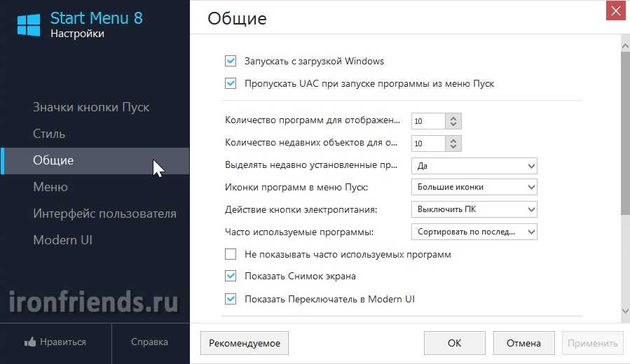This screenshot has height=364, width=630.
Task: Open the Меню sidebar section
Action: (x=50, y=187)
